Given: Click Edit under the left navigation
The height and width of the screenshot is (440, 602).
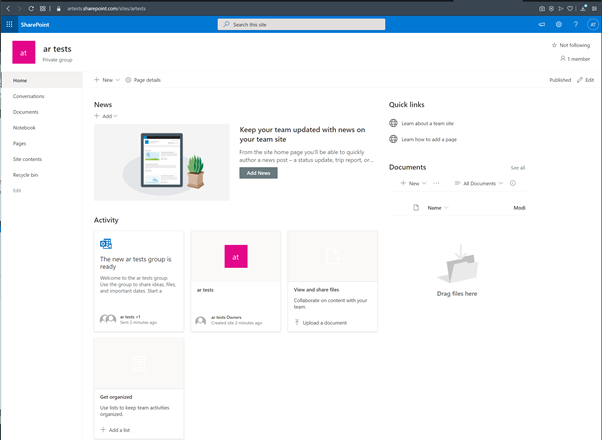Looking at the screenshot, I should pos(17,191).
